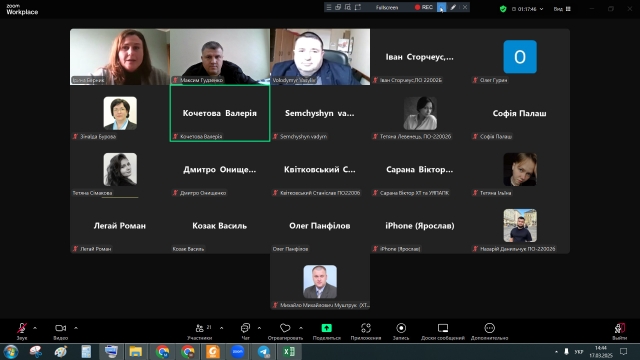The width and height of the screenshot is (640, 360).
Task: Open Telegram from the taskbar
Action: click(264, 351)
